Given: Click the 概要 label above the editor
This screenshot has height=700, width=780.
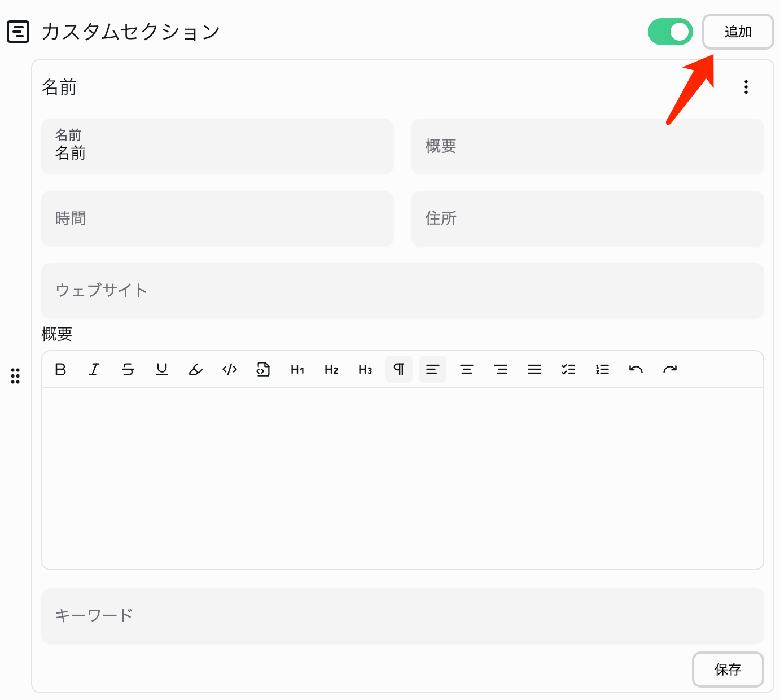Looking at the screenshot, I should click(57, 334).
